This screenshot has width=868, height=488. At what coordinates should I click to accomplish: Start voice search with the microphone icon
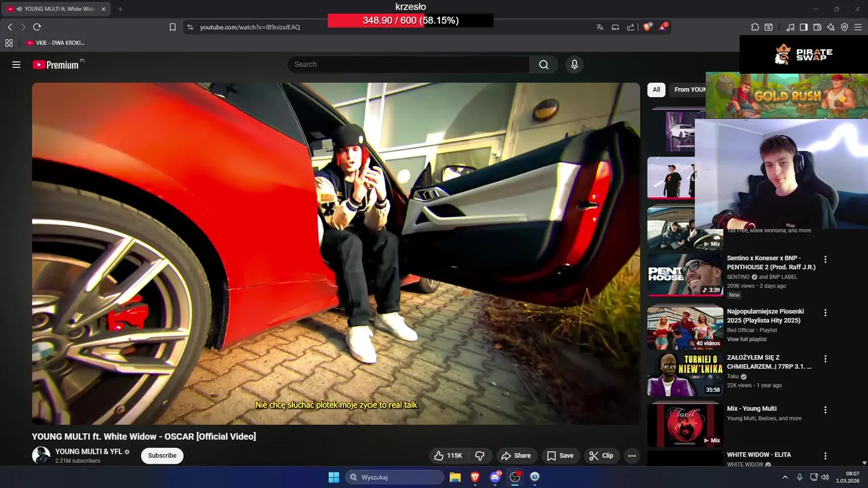574,64
